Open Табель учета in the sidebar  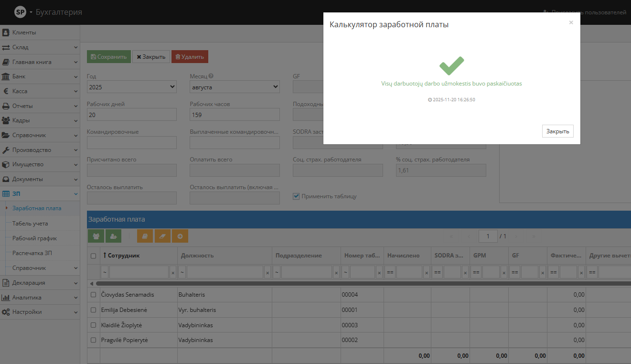tap(30, 224)
